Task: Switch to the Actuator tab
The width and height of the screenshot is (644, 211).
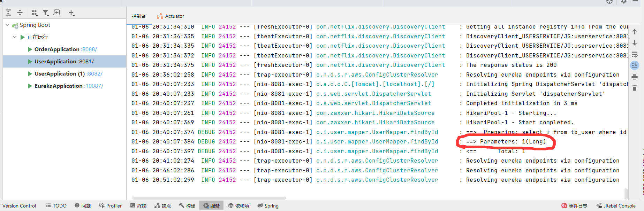Action: [x=171, y=16]
